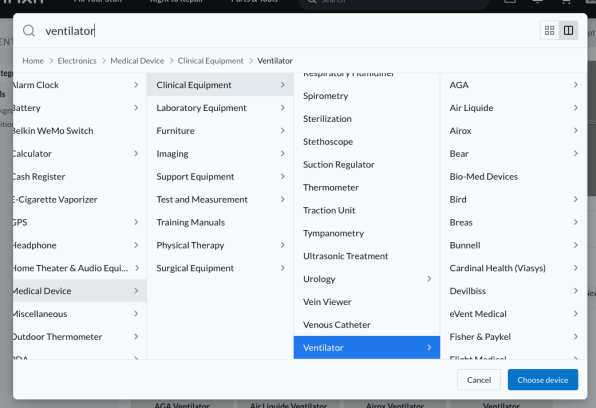Expand the Urology chevron arrow
Image resolution: width=596 pixels, height=408 pixels.
click(x=429, y=279)
